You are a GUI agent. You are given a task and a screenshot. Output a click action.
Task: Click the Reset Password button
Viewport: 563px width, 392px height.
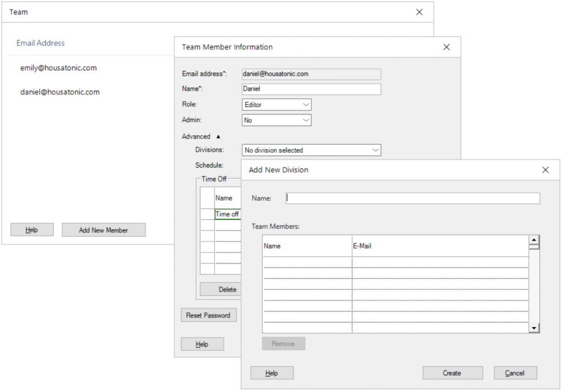[209, 315]
